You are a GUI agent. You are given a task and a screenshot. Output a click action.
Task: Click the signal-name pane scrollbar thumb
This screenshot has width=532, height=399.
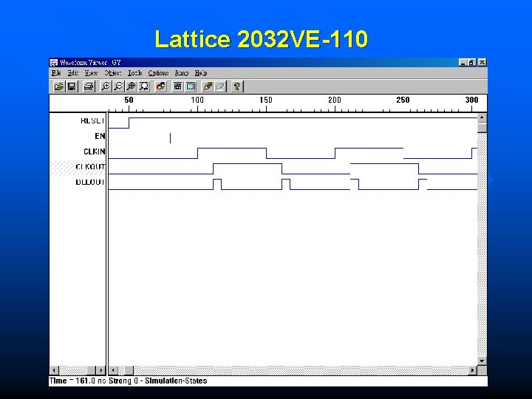92,370
